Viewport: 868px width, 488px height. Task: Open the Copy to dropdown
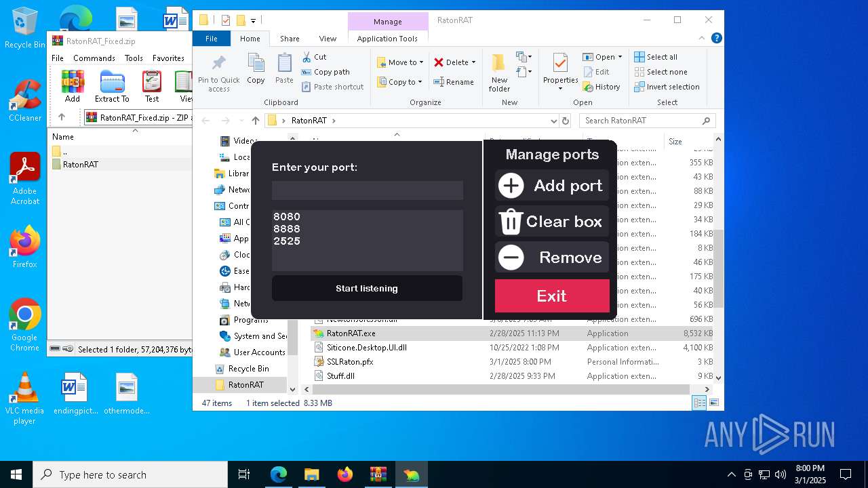click(x=400, y=82)
